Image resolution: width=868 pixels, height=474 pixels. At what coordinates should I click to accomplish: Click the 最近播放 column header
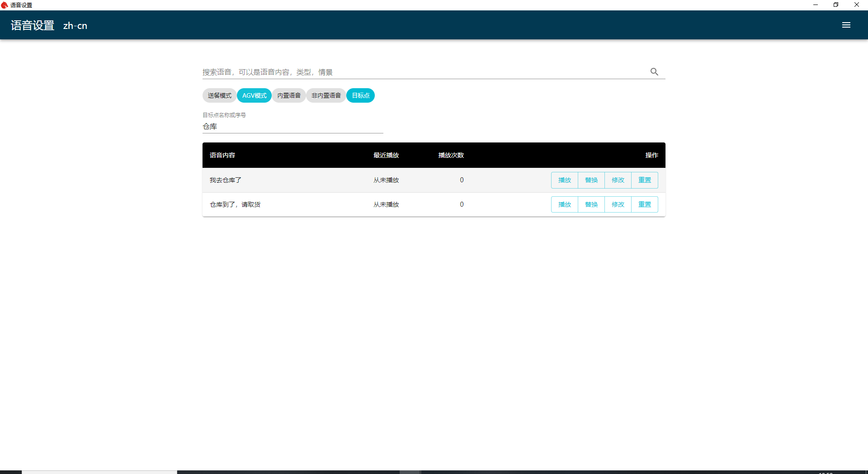(386, 155)
